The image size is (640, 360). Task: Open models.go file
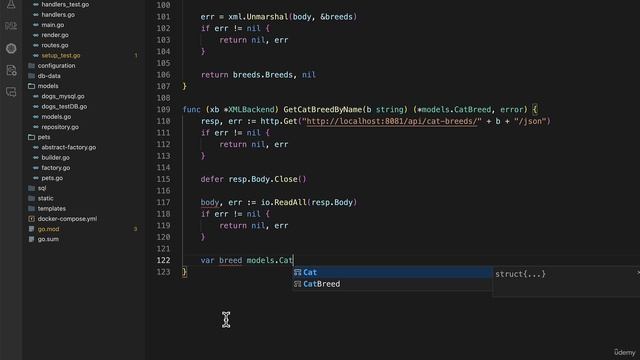coord(56,117)
